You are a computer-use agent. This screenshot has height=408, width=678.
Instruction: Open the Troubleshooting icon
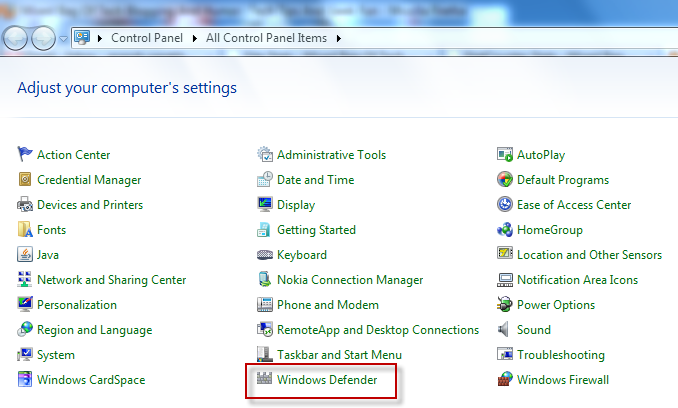click(x=505, y=354)
